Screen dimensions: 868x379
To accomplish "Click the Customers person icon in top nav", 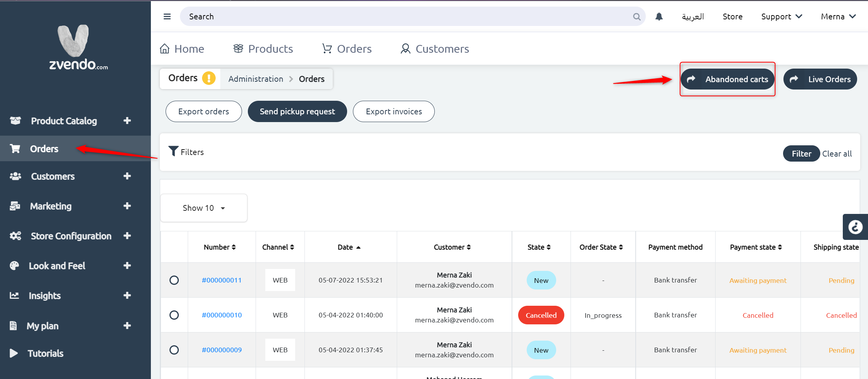I will 405,48.
